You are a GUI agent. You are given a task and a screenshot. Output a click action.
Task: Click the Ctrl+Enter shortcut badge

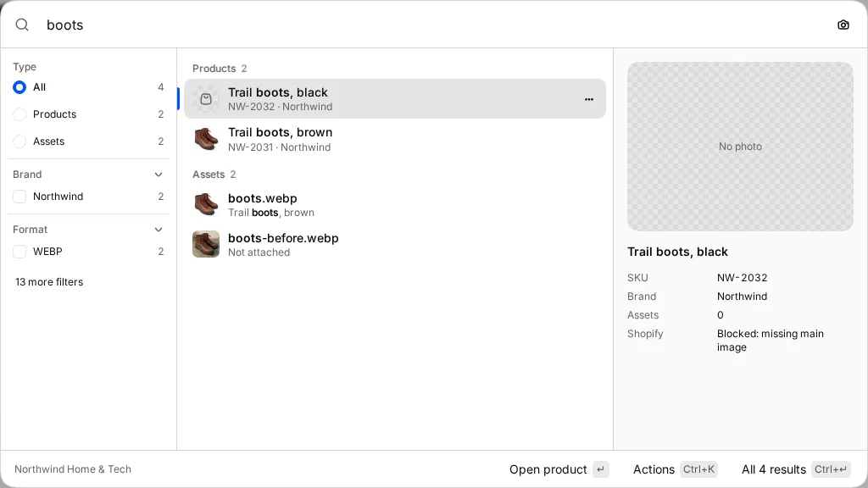click(831, 469)
